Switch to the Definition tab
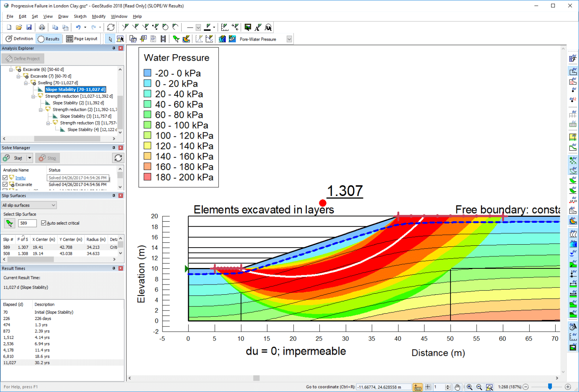The width and height of the screenshot is (579, 392). [x=19, y=38]
